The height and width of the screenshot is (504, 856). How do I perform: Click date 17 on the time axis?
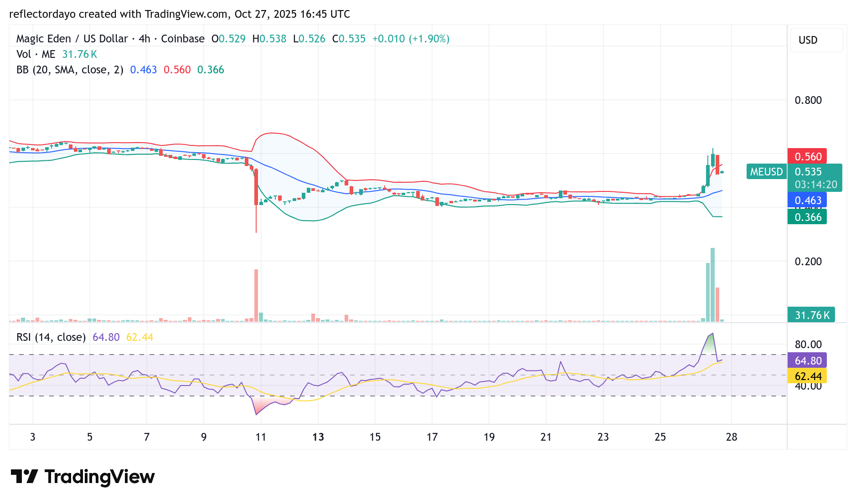click(432, 437)
